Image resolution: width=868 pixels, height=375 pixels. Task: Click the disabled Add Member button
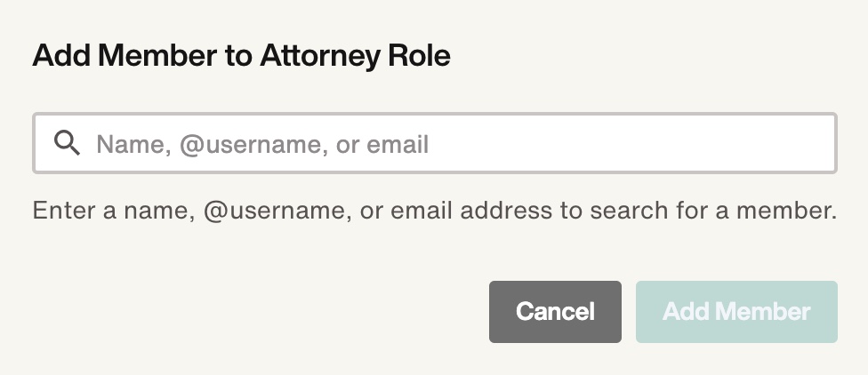pos(736,312)
